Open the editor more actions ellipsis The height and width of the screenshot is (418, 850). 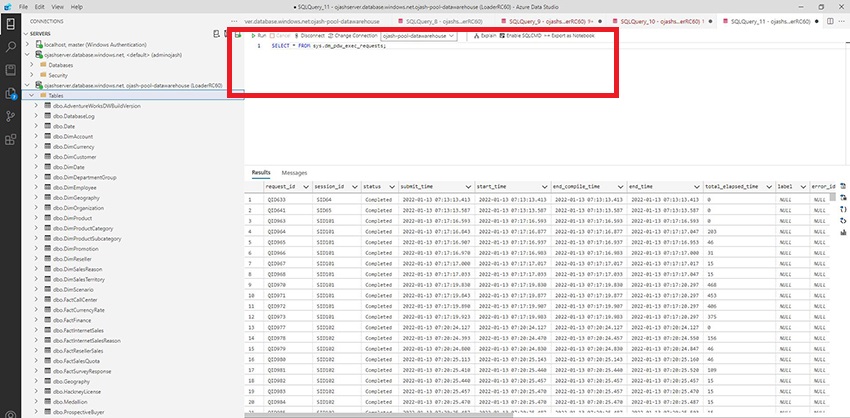(x=842, y=21)
